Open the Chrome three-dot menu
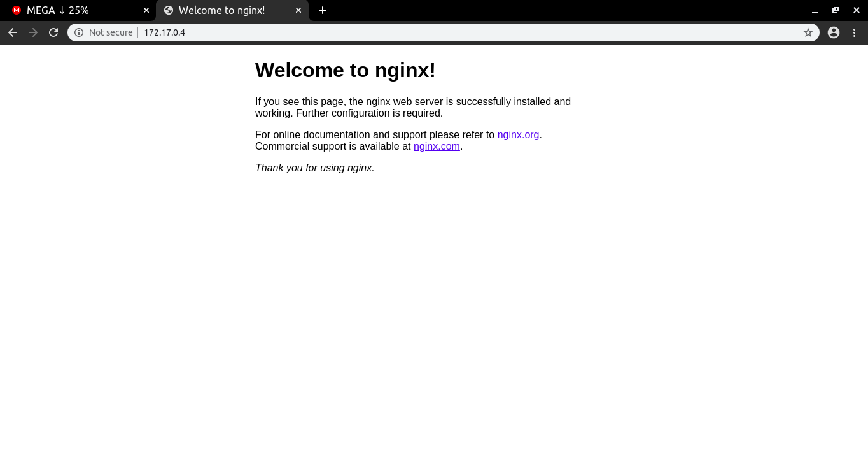The image size is (868, 472). pos(854,32)
